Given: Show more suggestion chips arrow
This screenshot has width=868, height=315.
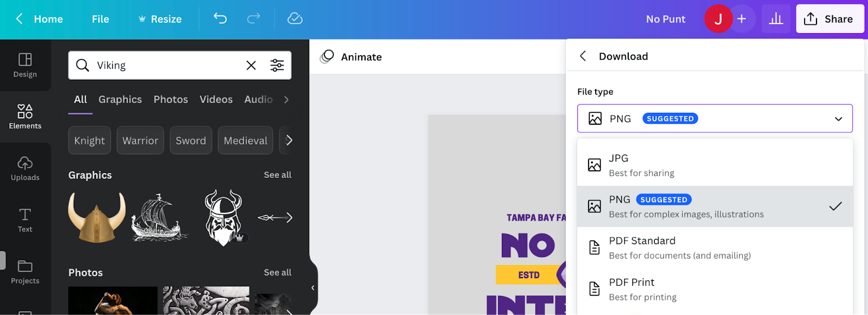Looking at the screenshot, I should click(289, 140).
